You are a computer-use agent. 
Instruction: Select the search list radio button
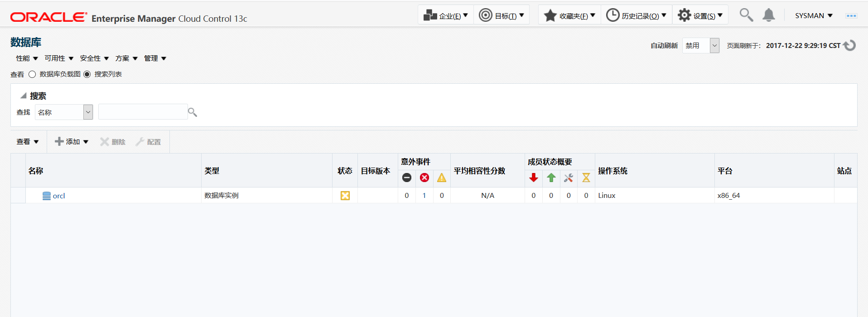coord(87,74)
